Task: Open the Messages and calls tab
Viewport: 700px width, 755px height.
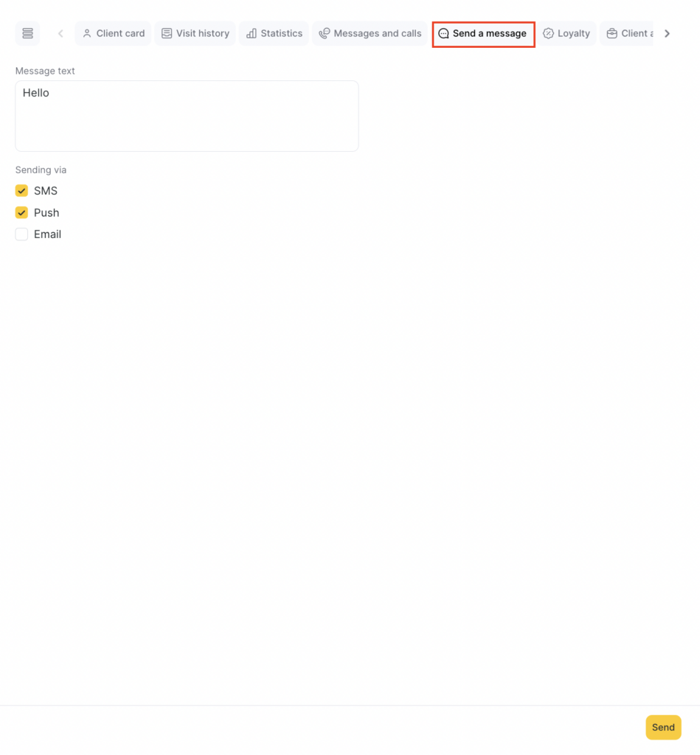Action: tap(370, 33)
